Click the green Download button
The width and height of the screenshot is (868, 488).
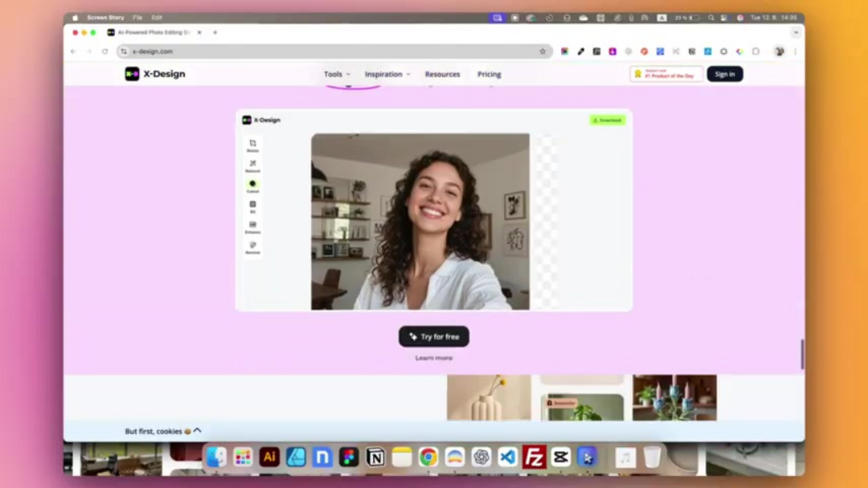607,120
